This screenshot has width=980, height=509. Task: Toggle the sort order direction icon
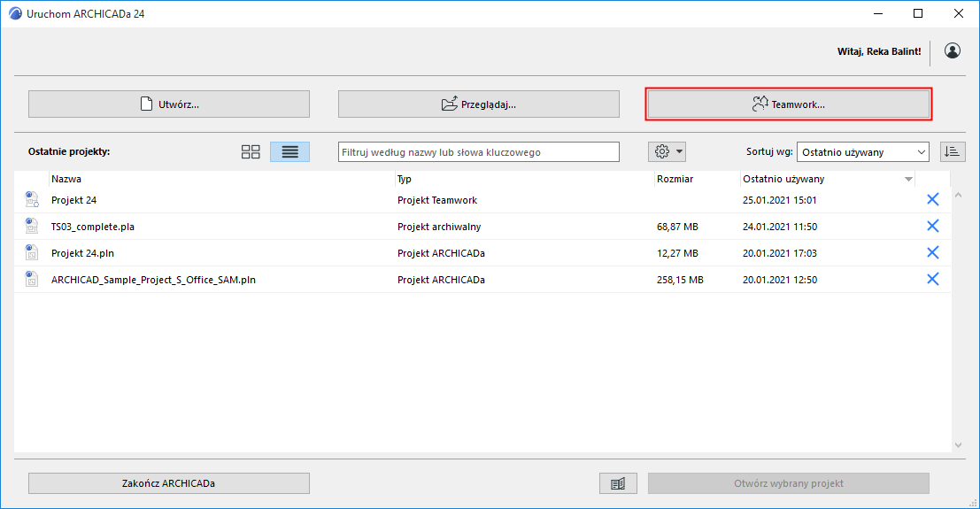point(953,152)
